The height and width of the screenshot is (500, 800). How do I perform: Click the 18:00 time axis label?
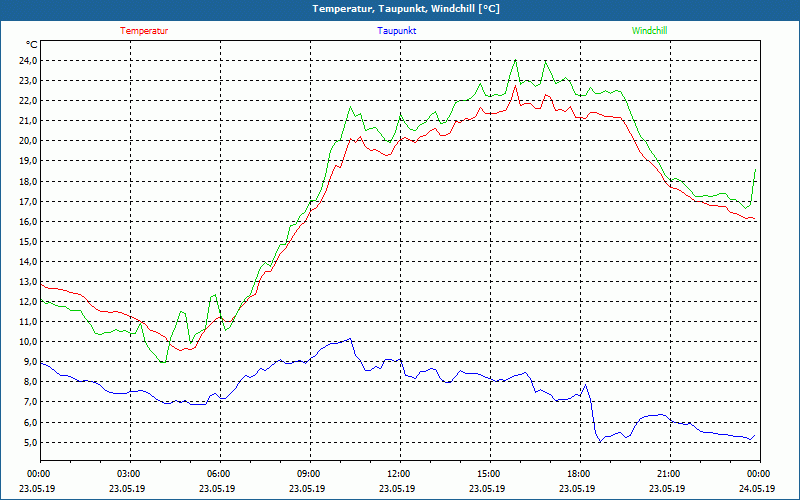coord(580,474)
